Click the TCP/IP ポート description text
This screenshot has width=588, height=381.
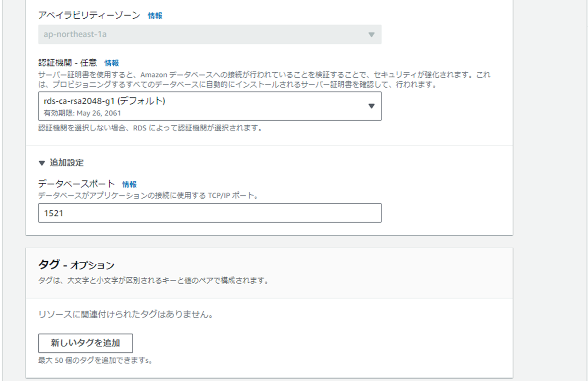(148, 196)
